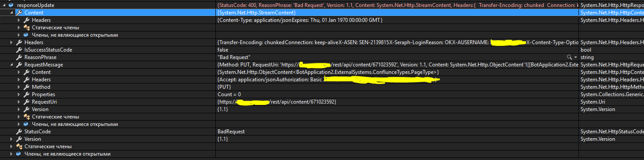Viewport: 644px width, 160px height.
Task: Expand the Method node
Action: pos(19,87)
